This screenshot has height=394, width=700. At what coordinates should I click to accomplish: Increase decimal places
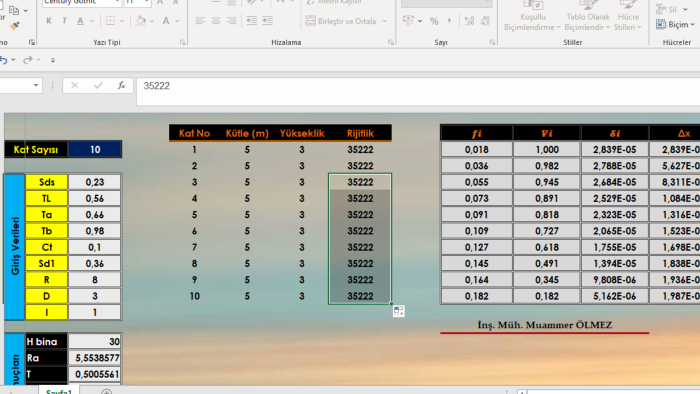tap(469, 21)
